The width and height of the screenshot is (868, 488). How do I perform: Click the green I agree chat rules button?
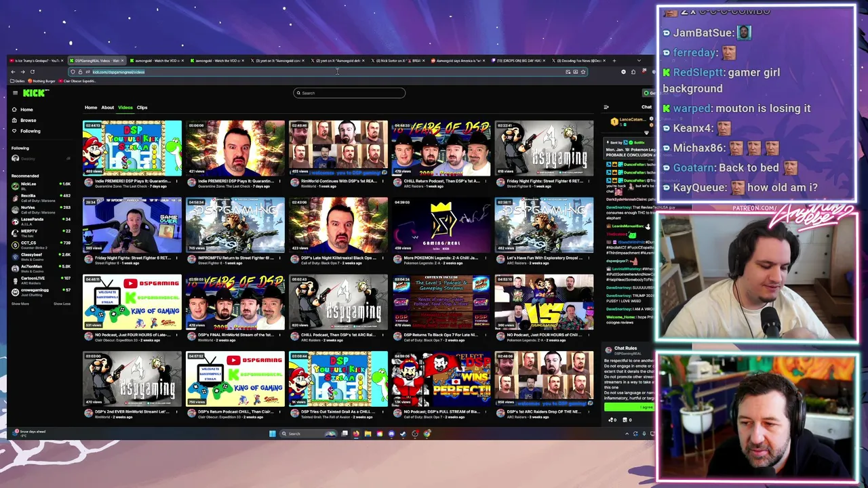tap(629, 407)
